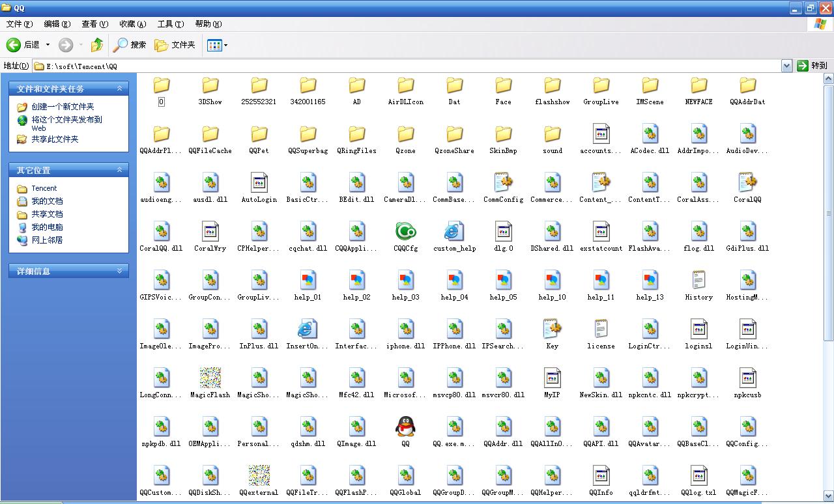
Task: Collapse the 文件和文件夹任务 panel
Action: tap(119, 89)
